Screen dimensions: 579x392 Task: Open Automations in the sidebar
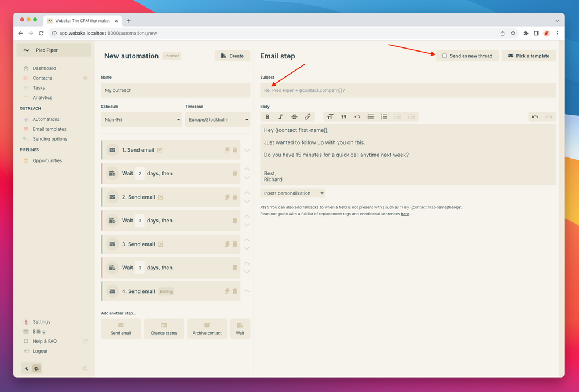click(46, 119)
